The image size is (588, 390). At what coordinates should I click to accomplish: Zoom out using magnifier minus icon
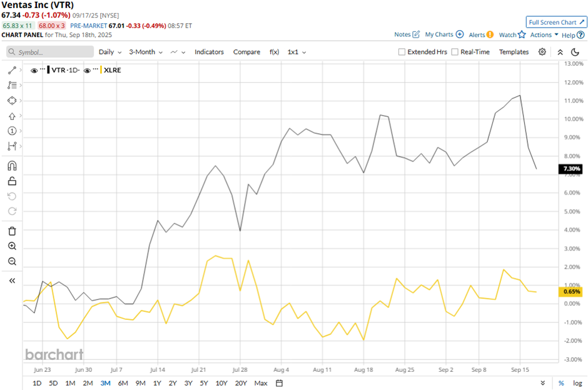(12, 261)
